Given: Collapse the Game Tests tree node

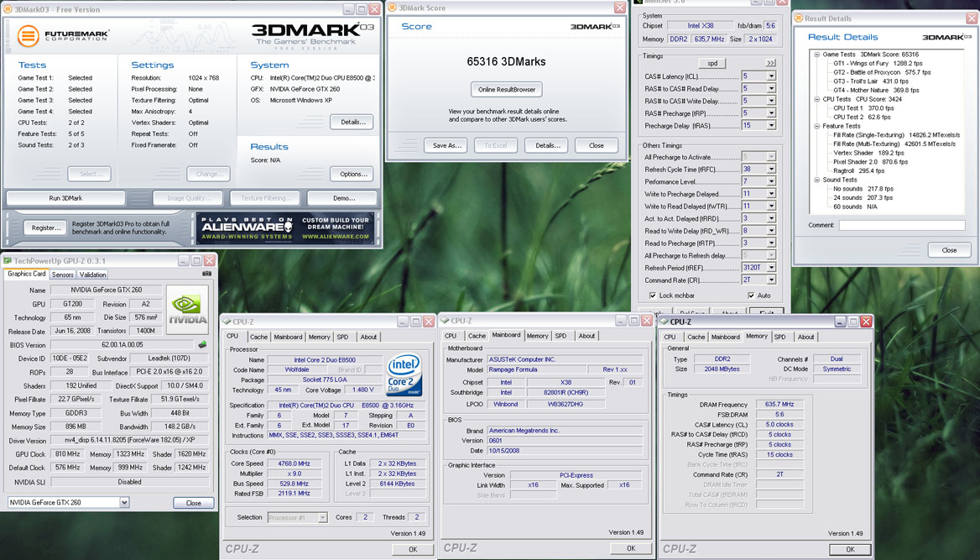Looking at the screenshot, I should point(816,55).
